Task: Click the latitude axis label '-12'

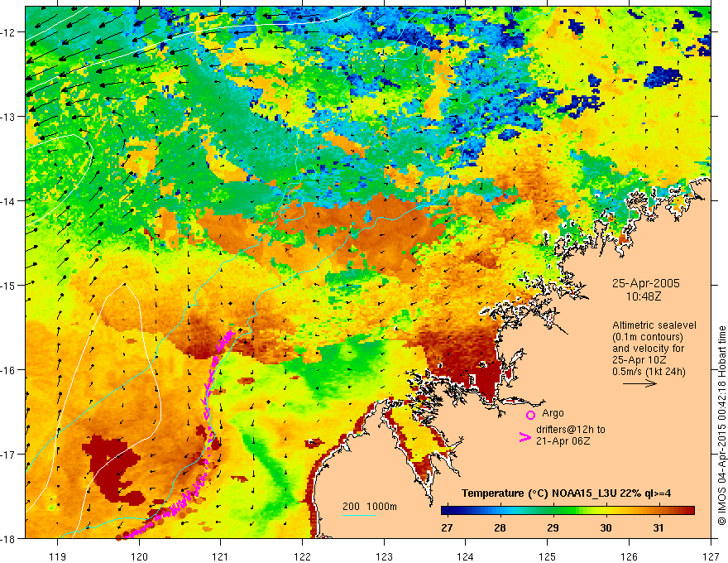Action: (x=8, y=32)
